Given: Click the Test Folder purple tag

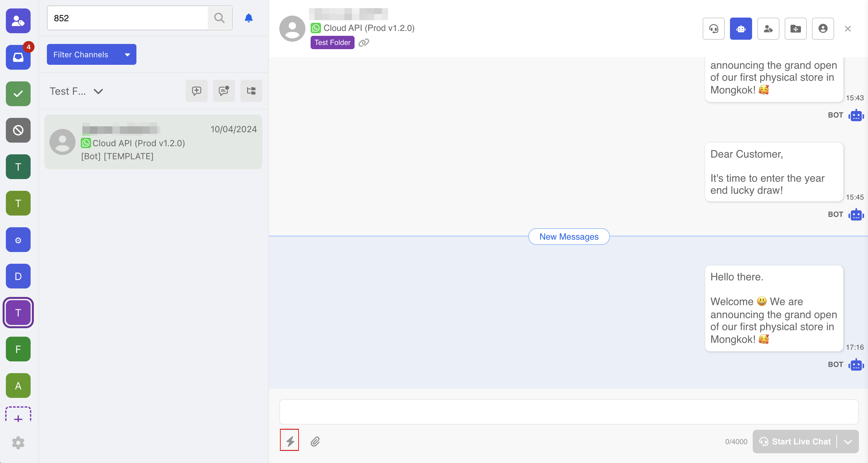Looking at the screenshot, I should point(332,42).
